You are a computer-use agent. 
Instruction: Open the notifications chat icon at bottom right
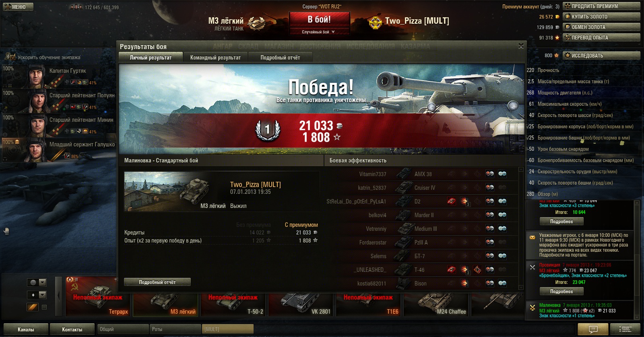pos(593,329)
